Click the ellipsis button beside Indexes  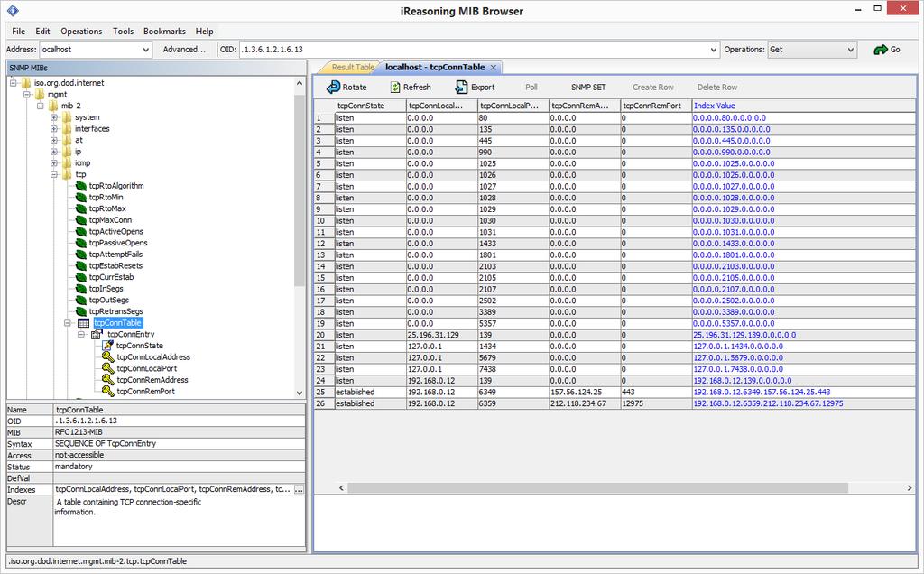(x=299, y=490)
